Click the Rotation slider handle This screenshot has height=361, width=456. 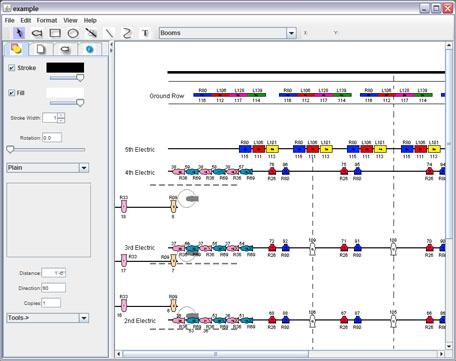(x=10, y=149)
